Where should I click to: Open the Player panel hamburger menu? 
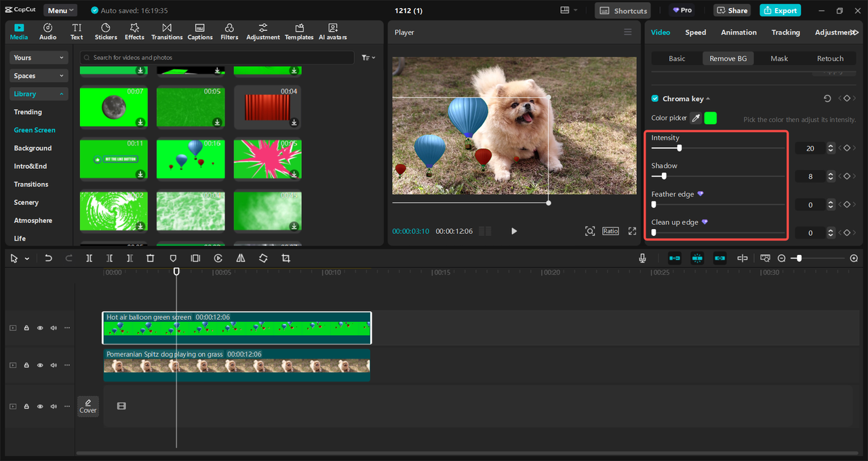pyautogui.click(x=627, y=32)
